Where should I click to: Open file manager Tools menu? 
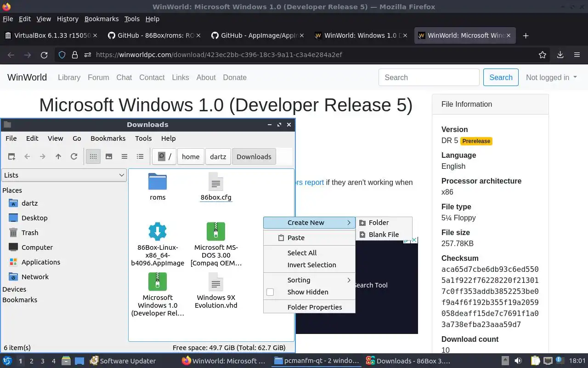coord(143,138)
